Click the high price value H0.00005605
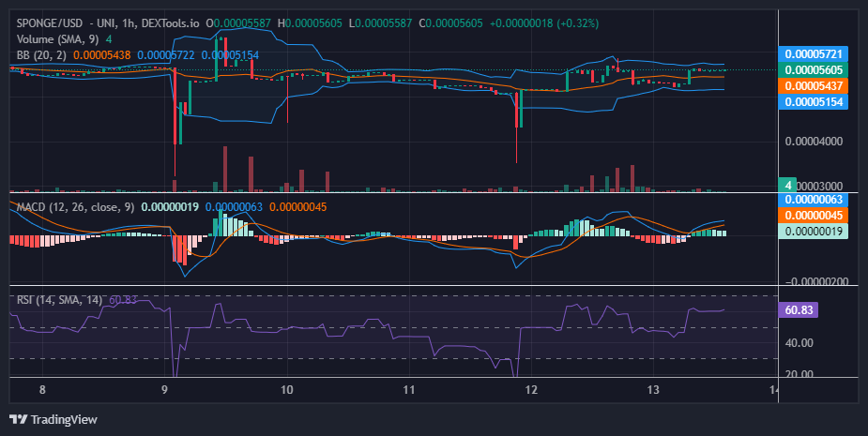 point(310,23)
